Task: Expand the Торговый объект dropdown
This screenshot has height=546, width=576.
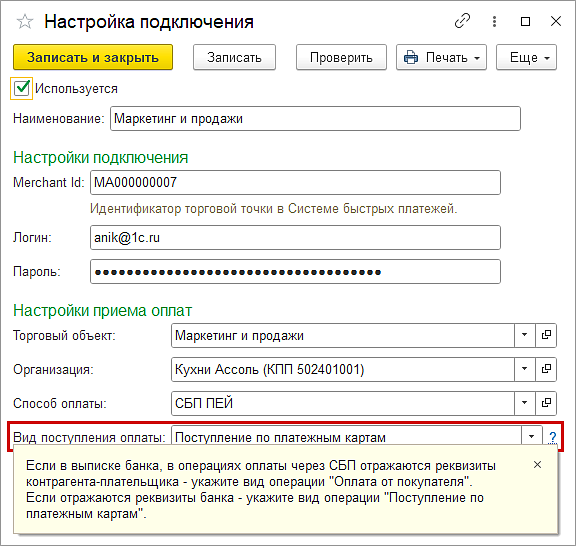Action: (x=525, y=335)
